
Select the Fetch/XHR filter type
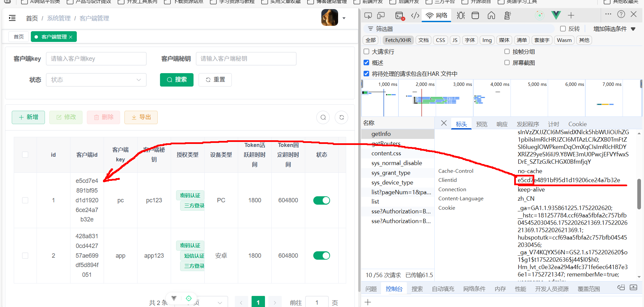(398, 40)
